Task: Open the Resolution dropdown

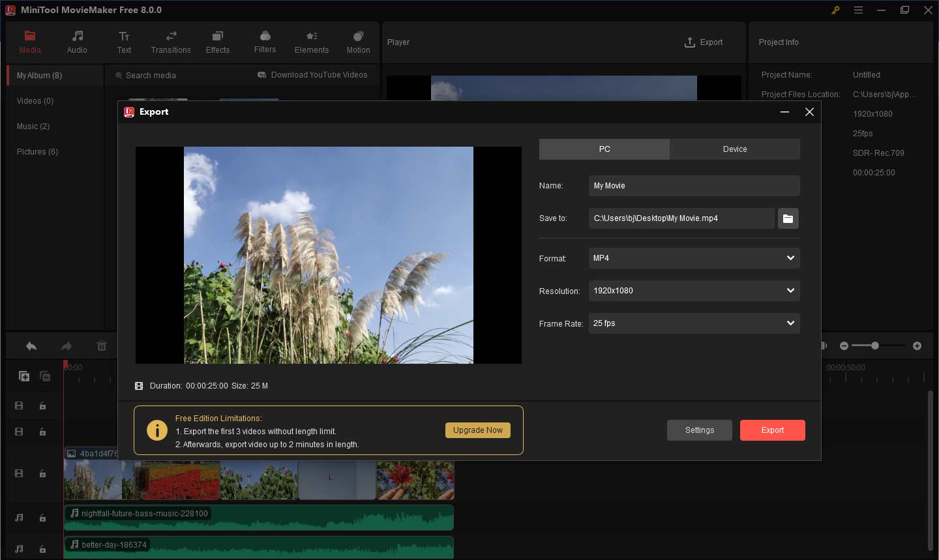Action: pos(694,291)
